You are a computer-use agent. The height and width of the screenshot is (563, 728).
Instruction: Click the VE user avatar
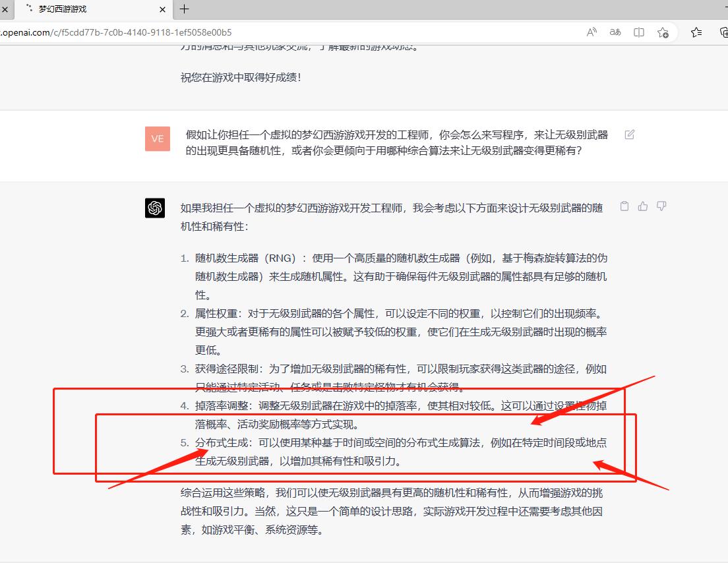(x=157, y=138)
